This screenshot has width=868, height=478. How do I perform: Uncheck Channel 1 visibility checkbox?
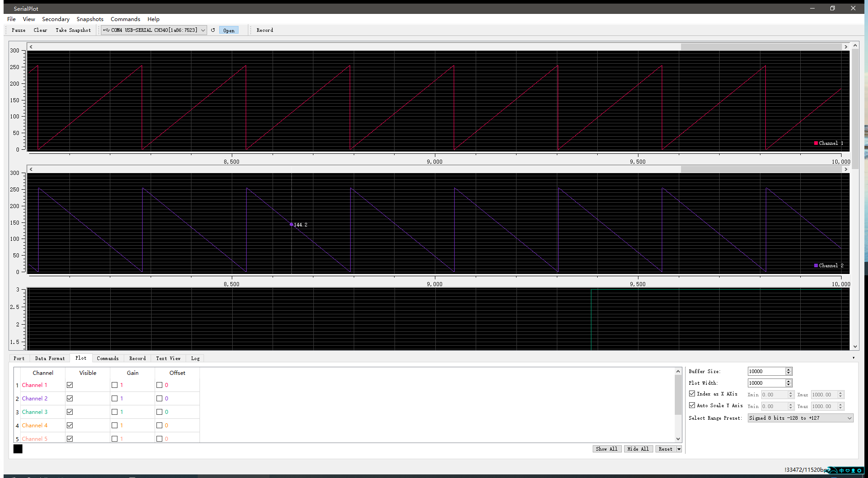pyautogui.click(x=70, y=385)
